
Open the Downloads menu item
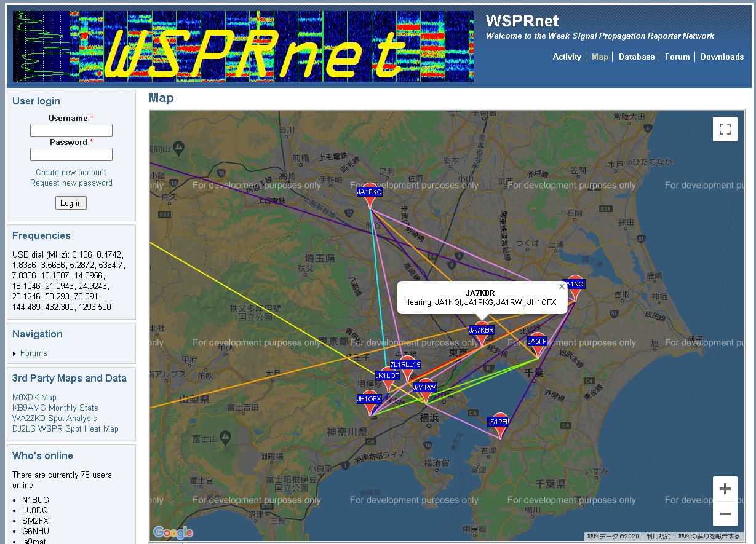722,57
